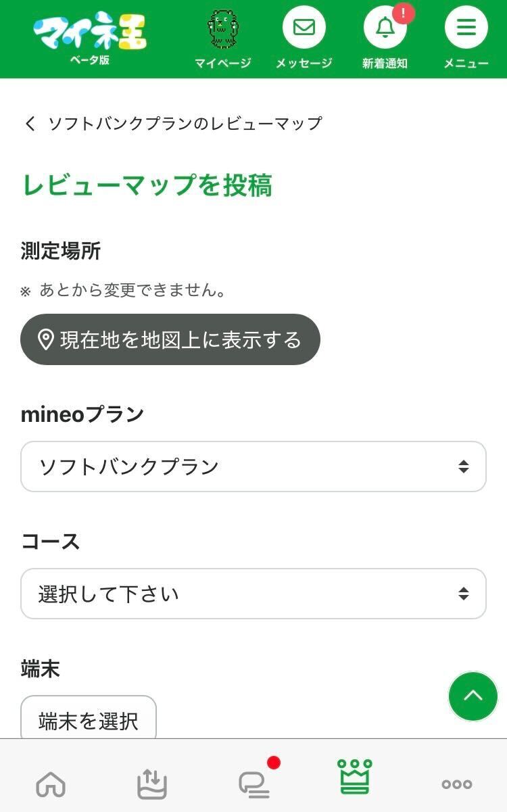
Task: Open the メニュー hamburger icon
Action: (466, 28)
